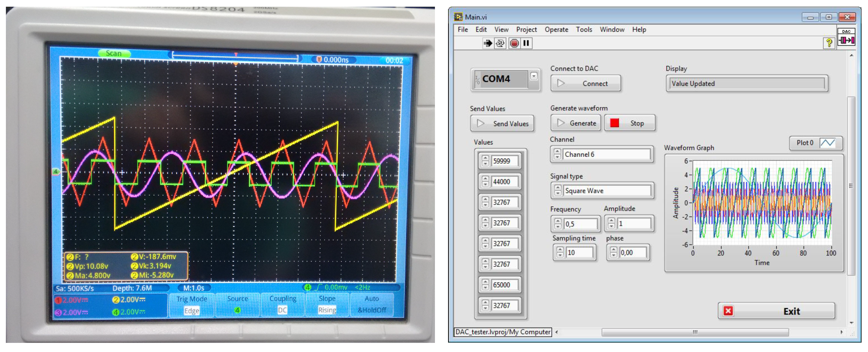Click the Connect boolean button
The image size is (868, 352).
(x=585, y=84)
